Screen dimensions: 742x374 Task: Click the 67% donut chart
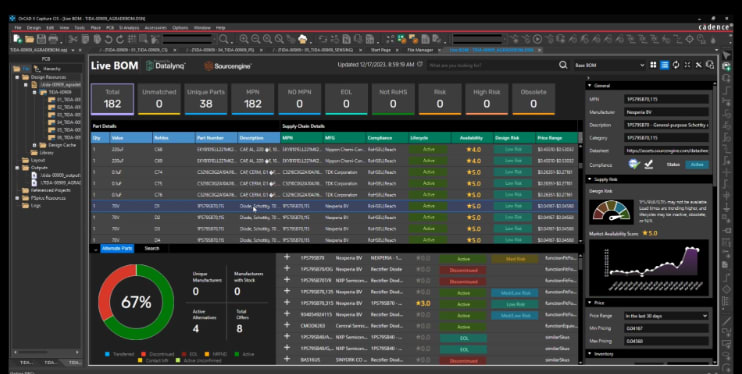point(136,302)
